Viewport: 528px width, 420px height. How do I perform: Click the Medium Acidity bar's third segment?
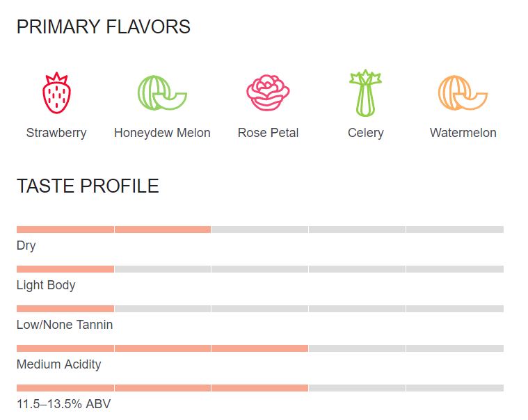(259, 348)
